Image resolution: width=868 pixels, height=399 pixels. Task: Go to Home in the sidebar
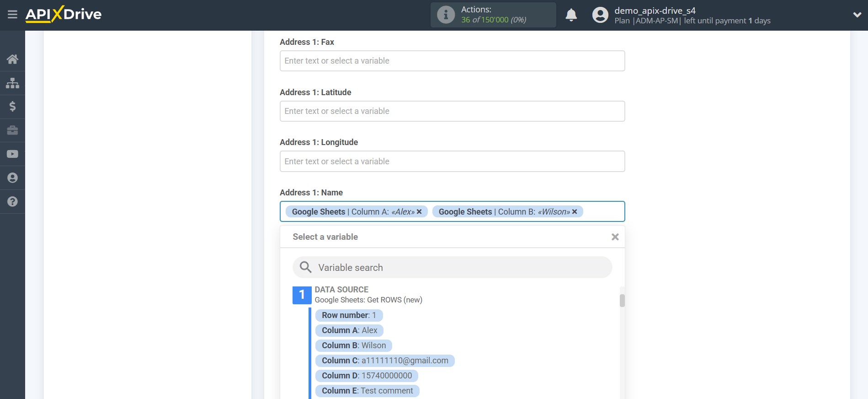12,59
